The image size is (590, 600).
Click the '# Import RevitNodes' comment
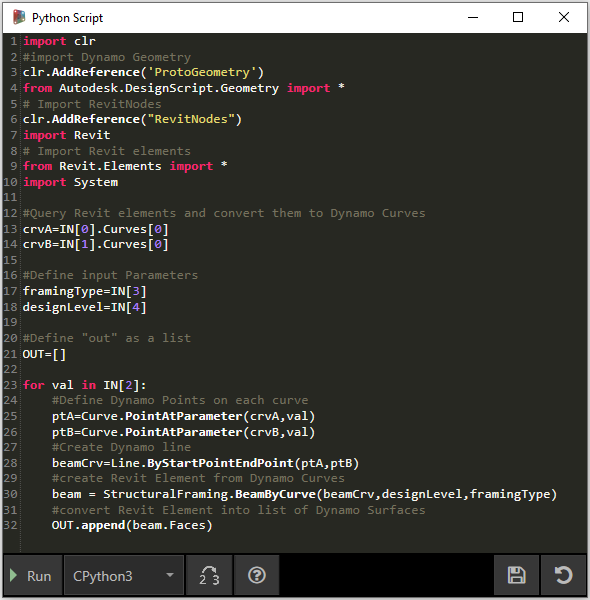[x=92, y=104]
